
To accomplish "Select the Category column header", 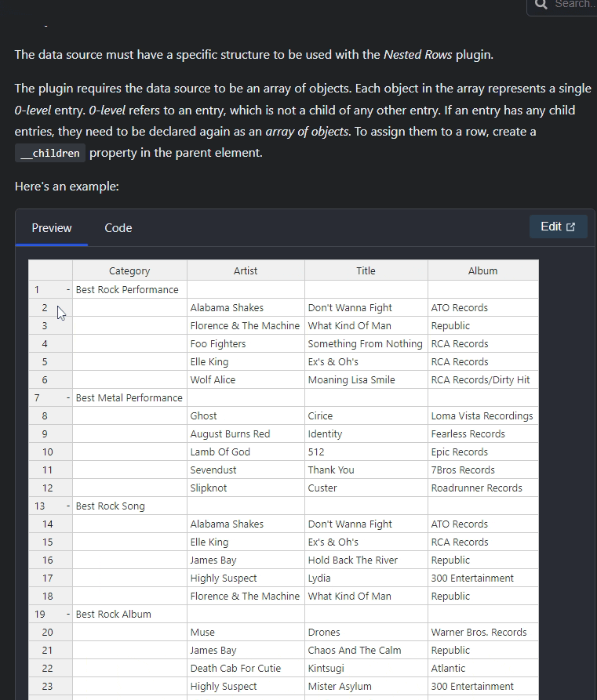I will point(129,270).
